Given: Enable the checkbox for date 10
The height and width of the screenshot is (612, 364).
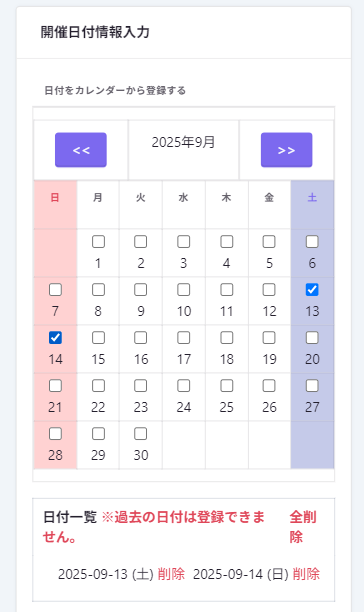Looking at the screenshot, I should (184, 290).
